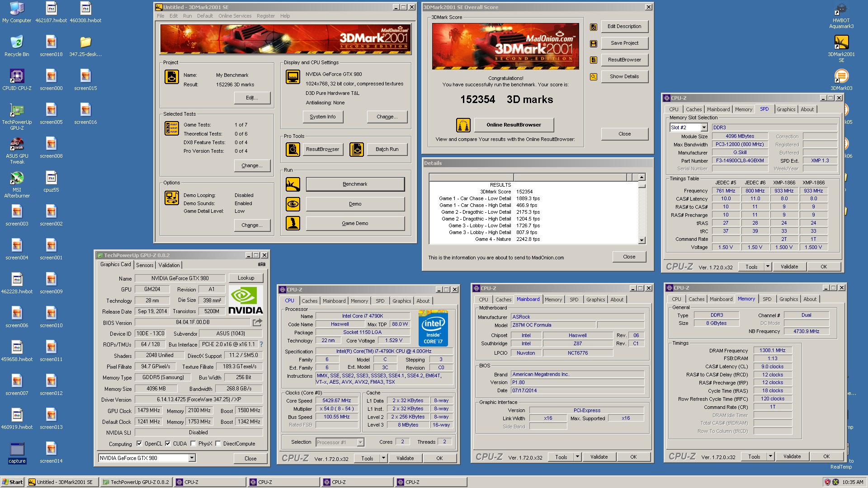Open the ASUS GPU Tweak shortcut
Viewport: 868px width, 488px height.
click(17, 150)
